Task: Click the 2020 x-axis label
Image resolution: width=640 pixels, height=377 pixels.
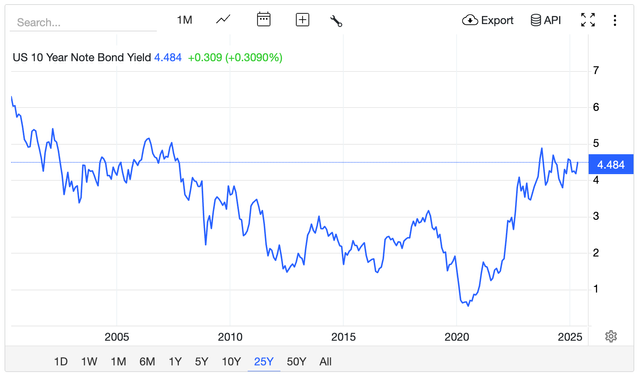Action: tap(457, 337)
